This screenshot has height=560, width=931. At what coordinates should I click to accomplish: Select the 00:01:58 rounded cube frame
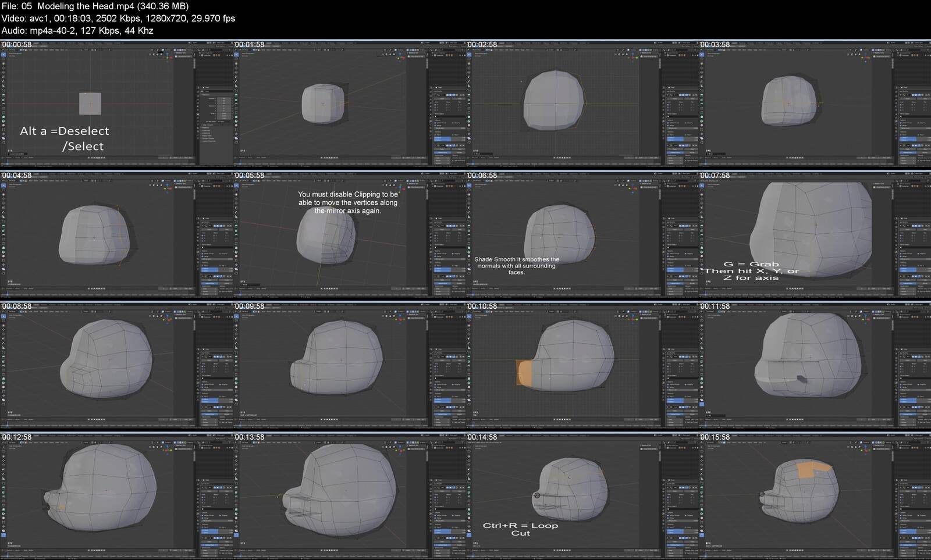tap(349, 104)
